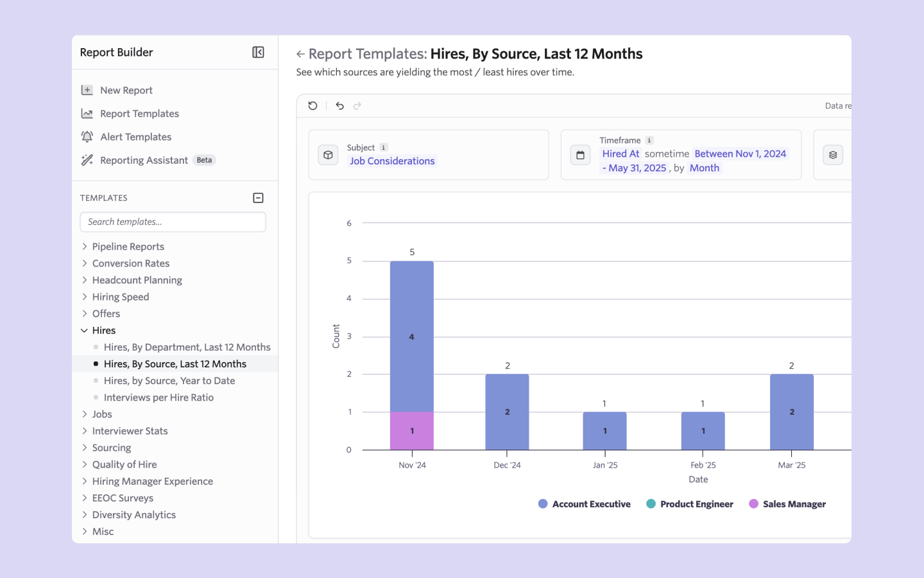Click the Timeframe calendar icon
924x578 pixels.
580,155
